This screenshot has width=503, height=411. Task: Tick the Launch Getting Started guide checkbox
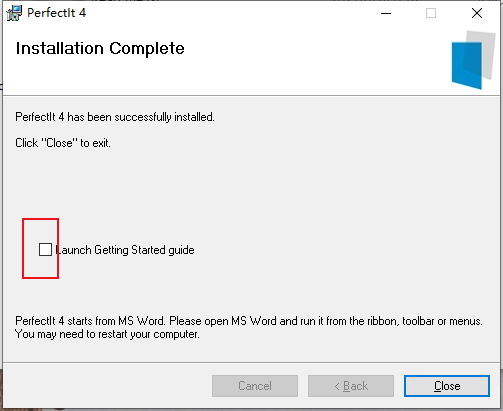(x=45, y=249)
